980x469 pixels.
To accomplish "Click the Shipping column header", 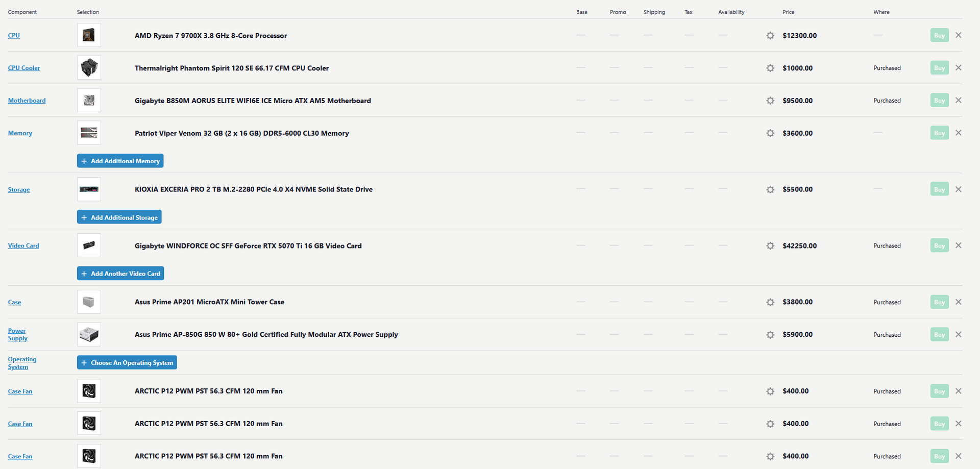I will pos(654,12).
